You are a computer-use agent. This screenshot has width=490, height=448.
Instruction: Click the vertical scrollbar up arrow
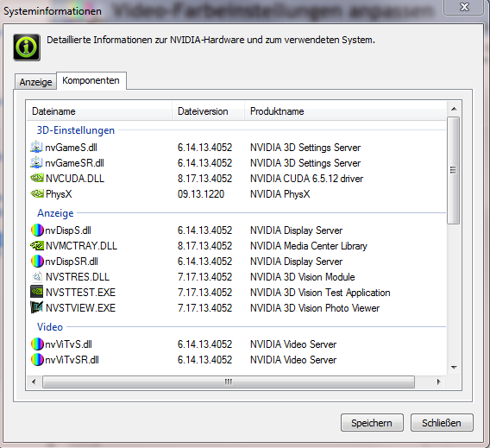point(454,109)
